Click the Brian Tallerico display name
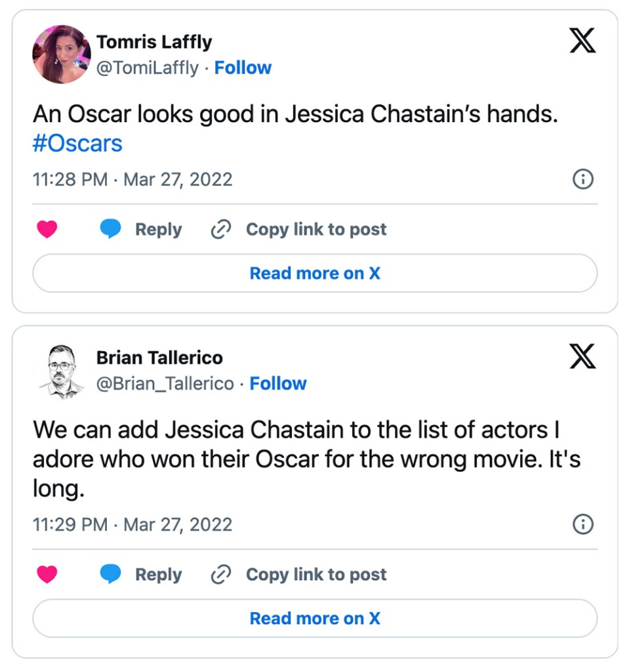Viewport: 629px width, 672px height. click(159, 358)
